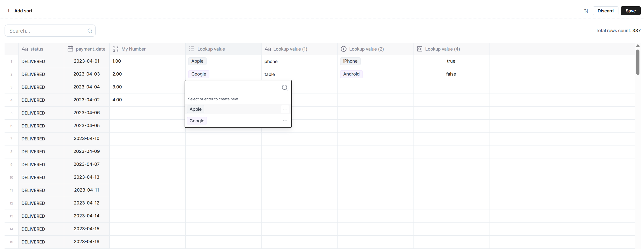Open the iPhone dropdown cell in row 1
Screen dimensions: 644x249
tap(350, 61)
